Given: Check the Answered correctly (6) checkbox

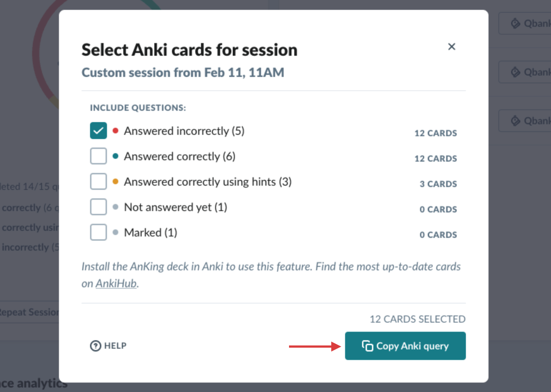Looking at the screenshot, I should point(98,156).
